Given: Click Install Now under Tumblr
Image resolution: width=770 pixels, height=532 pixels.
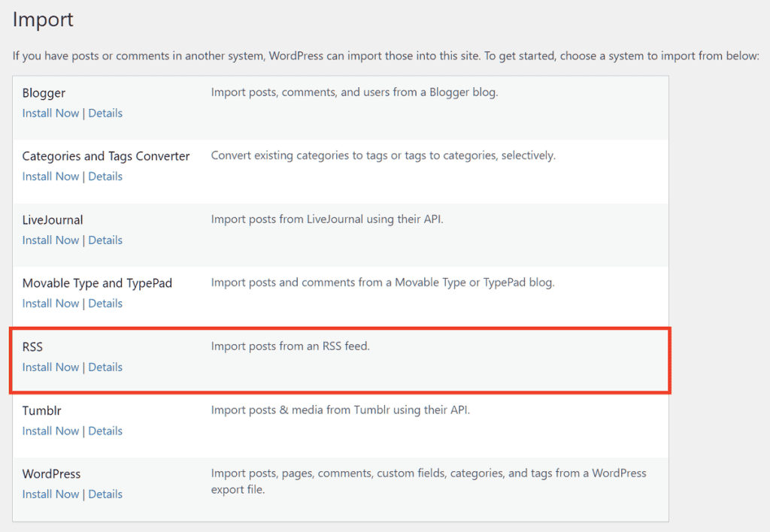Looking at the screenshot, I should 50,431.
